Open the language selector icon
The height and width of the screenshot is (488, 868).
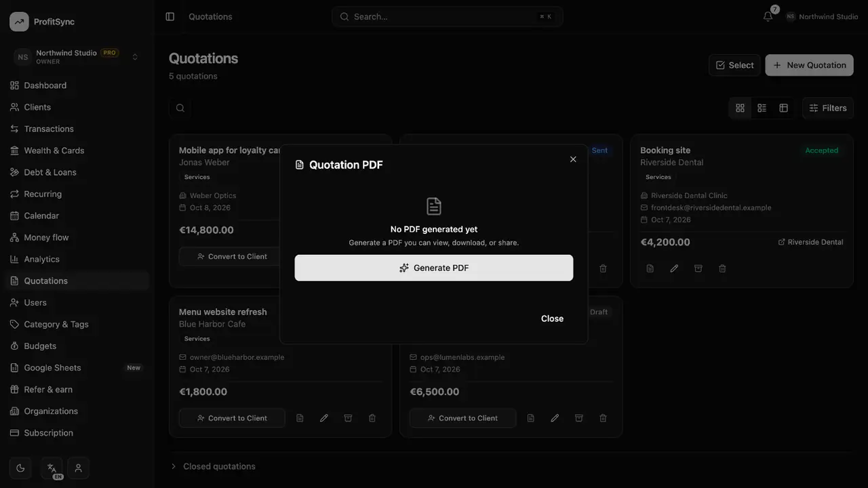pos(52,468)
